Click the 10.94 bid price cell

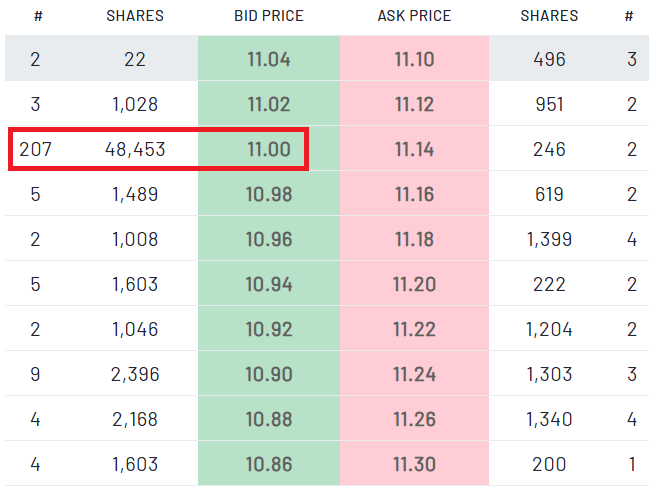(268, 284)
